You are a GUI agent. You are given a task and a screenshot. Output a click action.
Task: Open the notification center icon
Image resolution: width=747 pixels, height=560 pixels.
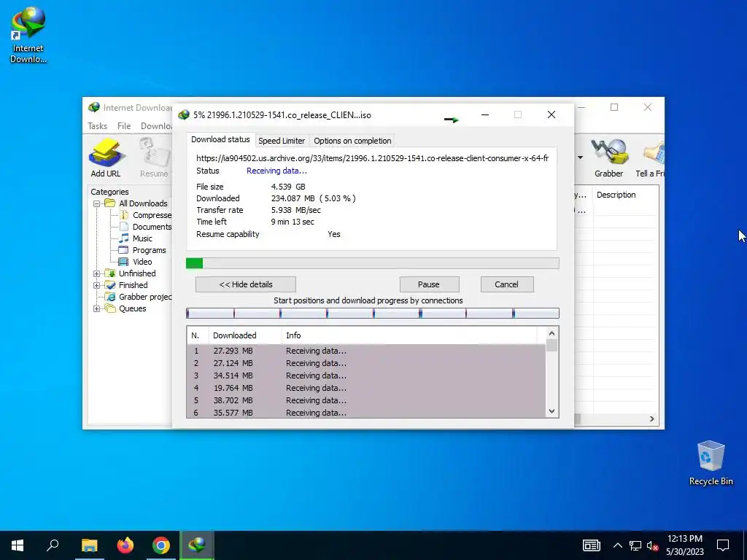(x=723, y=545)
